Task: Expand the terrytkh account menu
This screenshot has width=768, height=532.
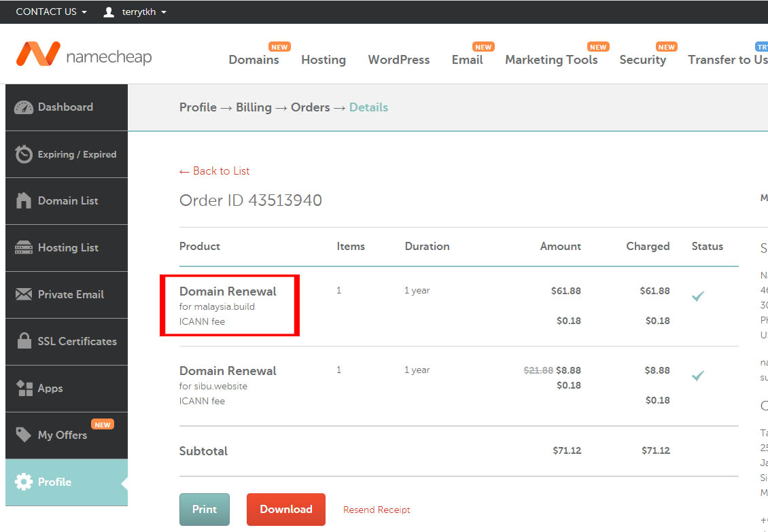Action: tap(144, 12)
